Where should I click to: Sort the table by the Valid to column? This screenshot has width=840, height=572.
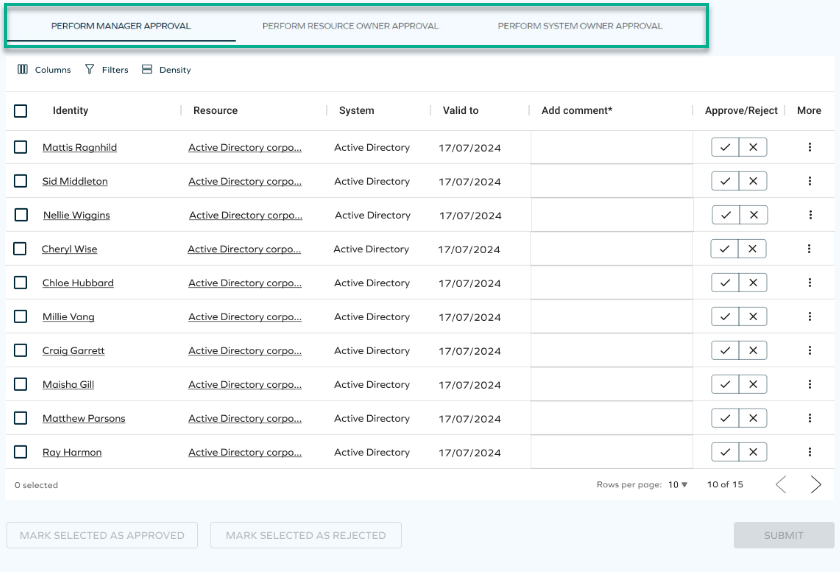point(461,111)
